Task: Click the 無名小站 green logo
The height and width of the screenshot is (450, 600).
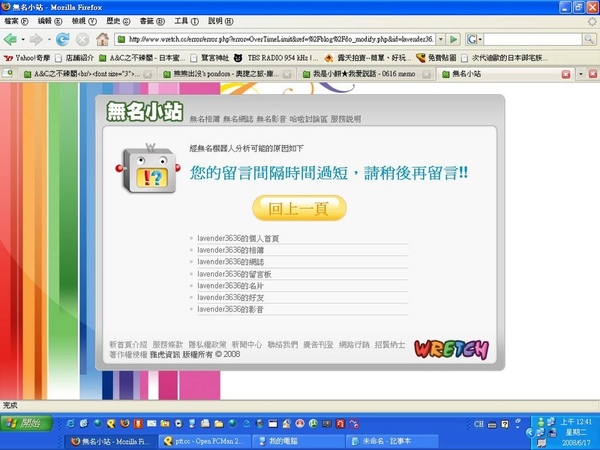Action: click(x=145, y=112)
